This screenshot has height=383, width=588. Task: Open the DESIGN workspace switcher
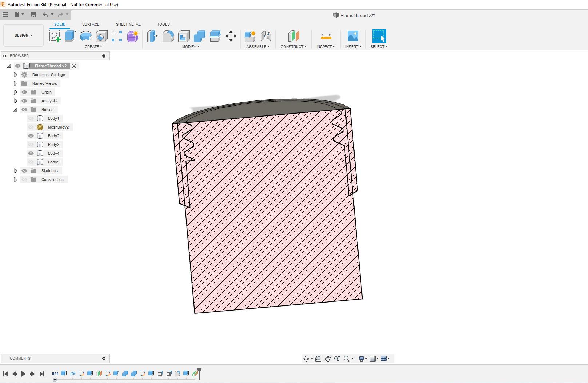pos(23,35)
